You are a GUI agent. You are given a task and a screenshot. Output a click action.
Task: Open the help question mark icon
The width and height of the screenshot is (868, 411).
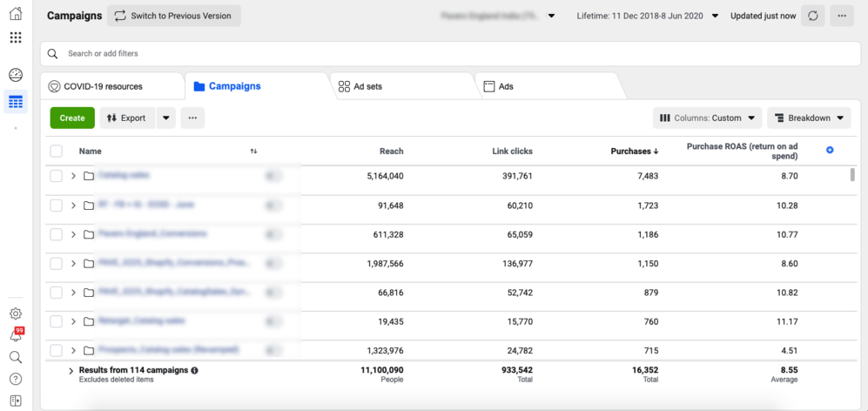pos(16,379)
